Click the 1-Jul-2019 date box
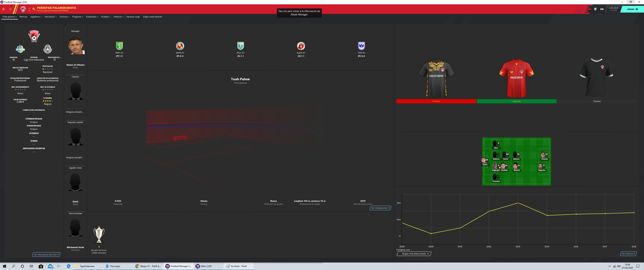 click(613, 9)
